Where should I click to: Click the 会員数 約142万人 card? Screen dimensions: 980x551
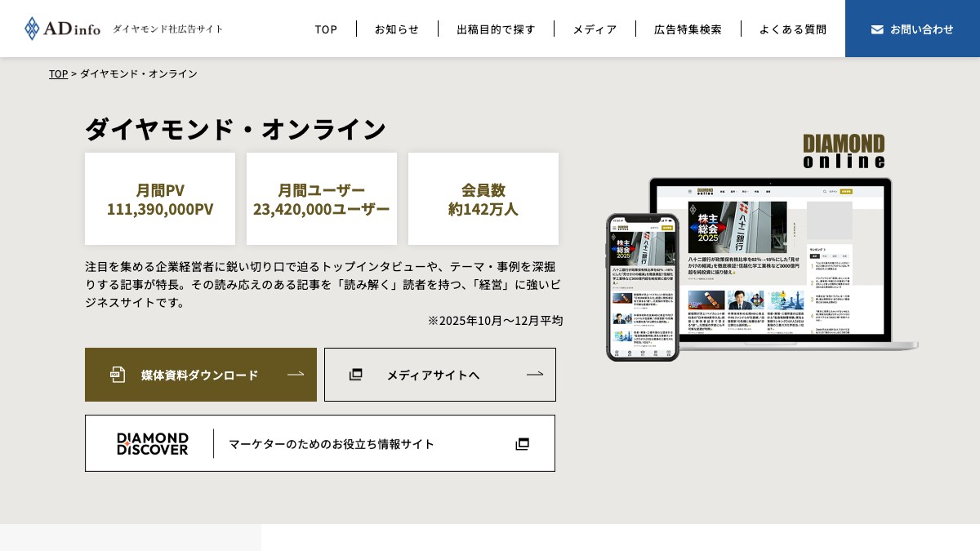[x=483, y=199]
